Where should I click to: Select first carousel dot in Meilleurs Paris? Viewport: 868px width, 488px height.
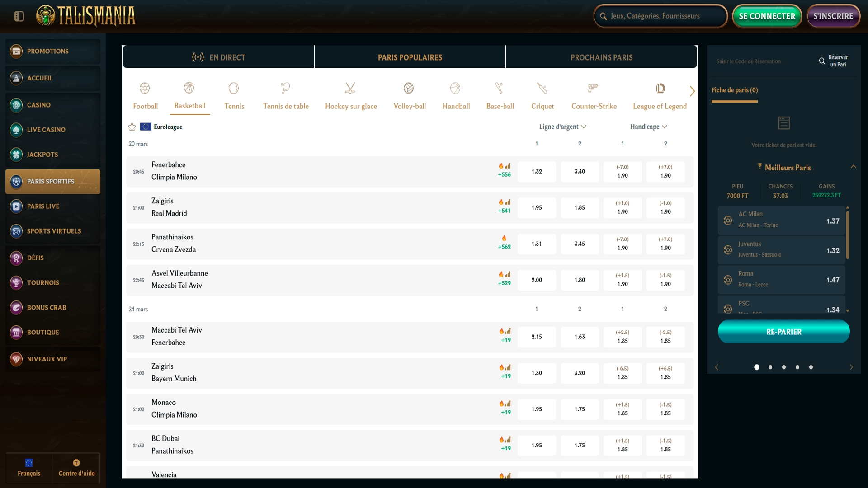[x=757, y=367]
